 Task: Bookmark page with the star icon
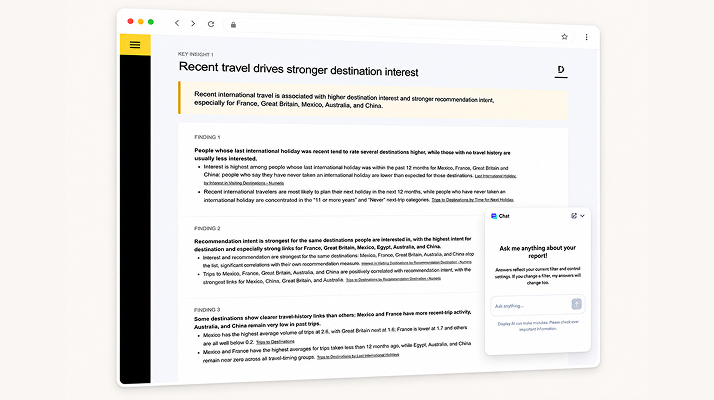point(564,36)
